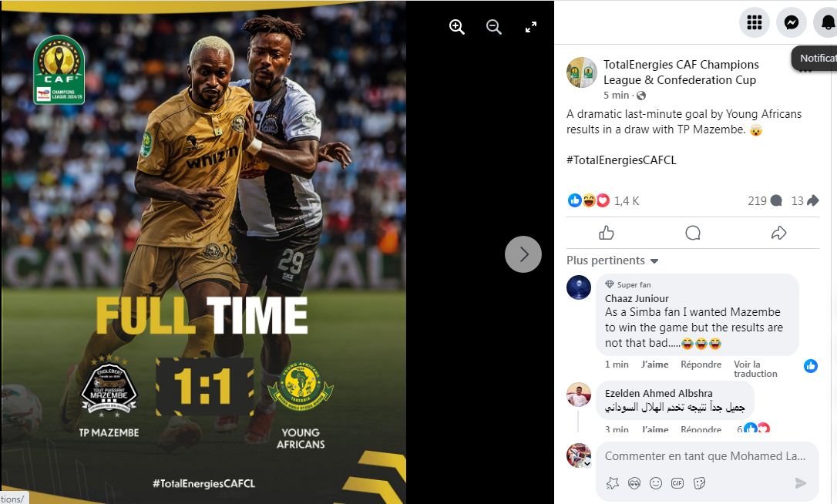
Task: Open the emoji picker in comment box
Action: pos(656,483)
